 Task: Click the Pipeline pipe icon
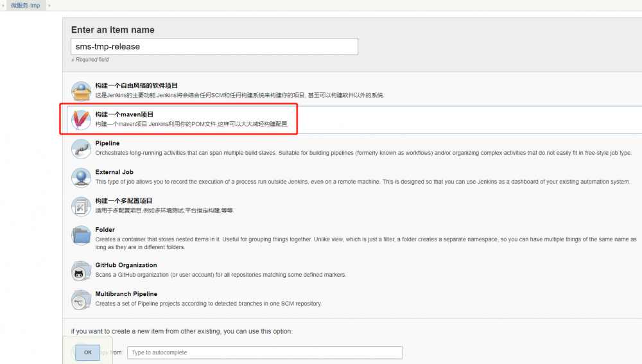pyautogui.click(x=81, y=149)
